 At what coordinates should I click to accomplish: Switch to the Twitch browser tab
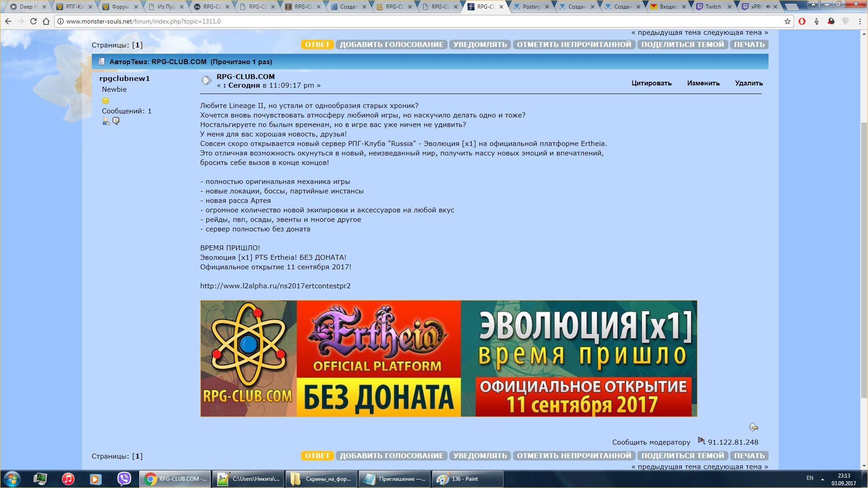(x=714, y=7)
